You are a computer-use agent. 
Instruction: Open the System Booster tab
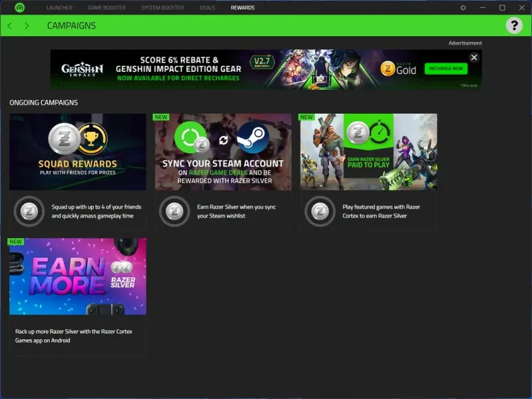[x=162, y=7]
